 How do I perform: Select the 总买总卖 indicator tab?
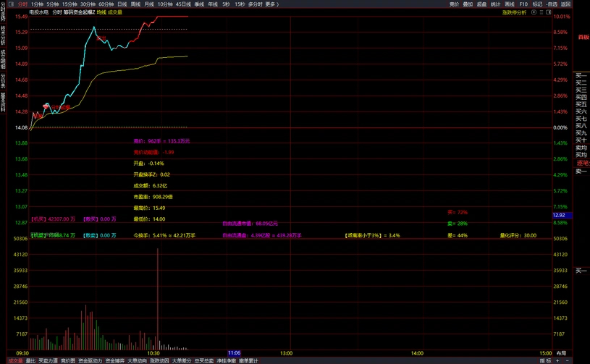coord(204,360)
